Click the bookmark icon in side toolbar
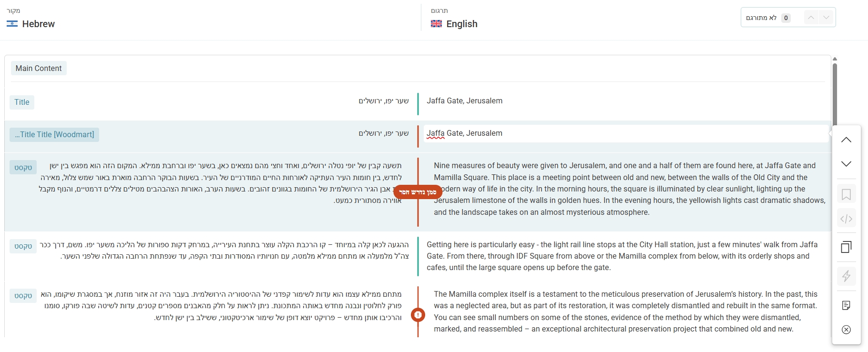This screenshot has height=352, width=868. (x=846, y=194)
